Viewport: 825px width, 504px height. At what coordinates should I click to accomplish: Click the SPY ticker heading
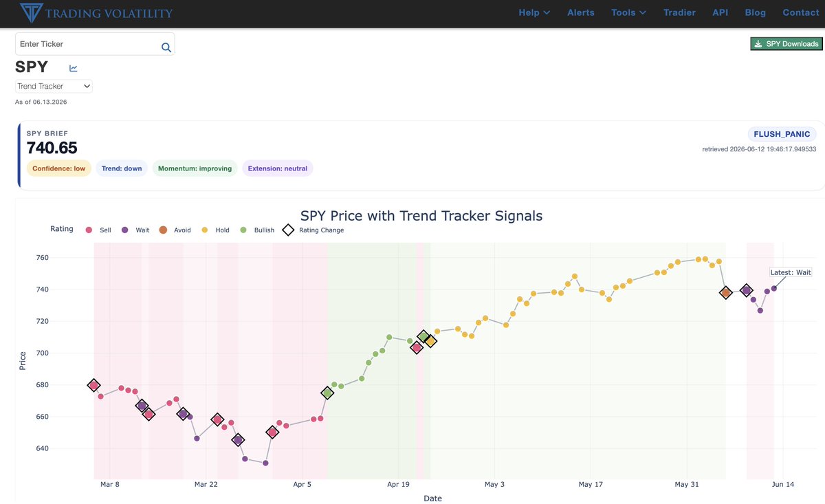pos(32,67)
